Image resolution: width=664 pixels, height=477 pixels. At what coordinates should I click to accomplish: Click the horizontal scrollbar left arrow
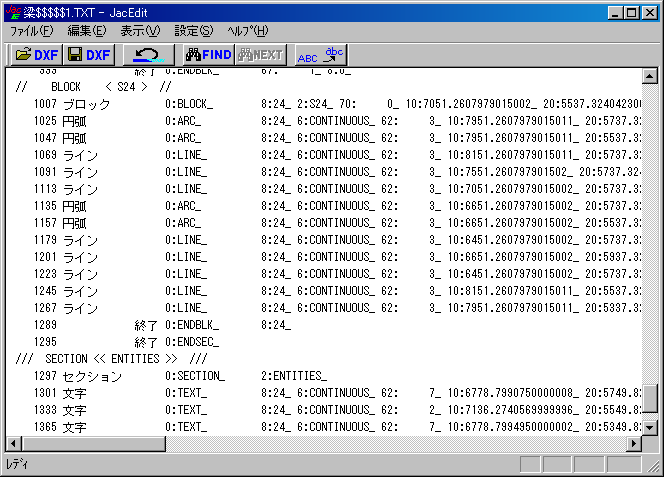pyautogui.click(x=14, y=443)
